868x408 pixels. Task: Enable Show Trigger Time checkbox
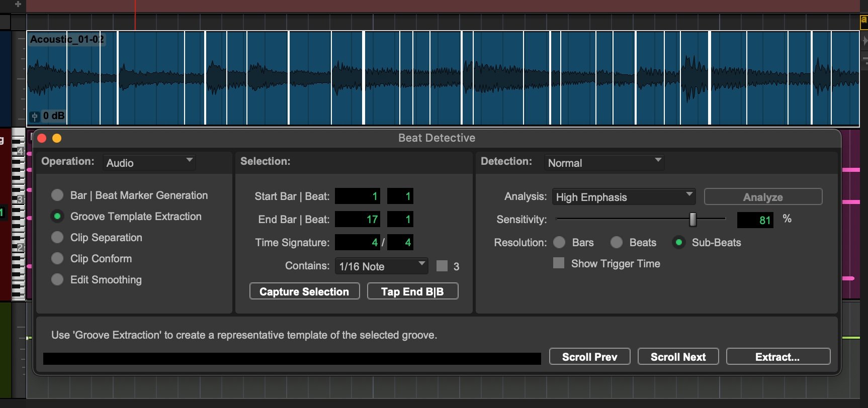(x=559, y=263)
